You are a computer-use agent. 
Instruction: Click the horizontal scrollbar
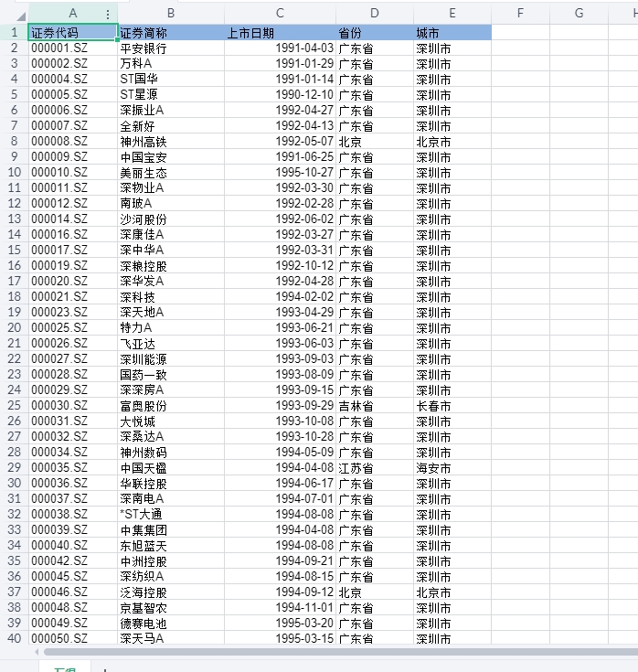pyautogui.click(x=341, y=652)
